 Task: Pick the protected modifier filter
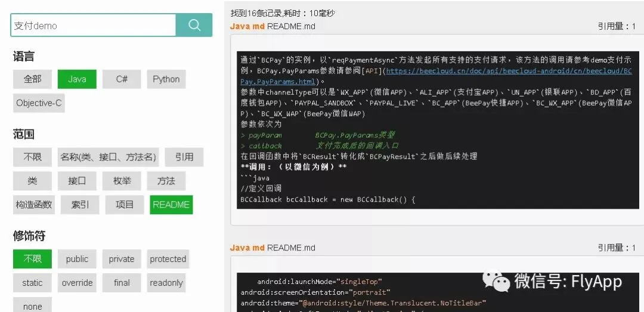click(168, 259)
